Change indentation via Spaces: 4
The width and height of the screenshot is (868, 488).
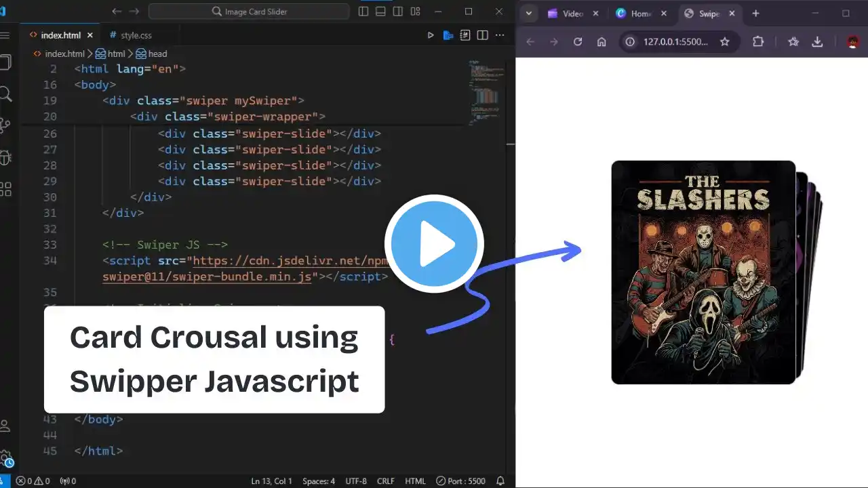[x=319, y=481]
